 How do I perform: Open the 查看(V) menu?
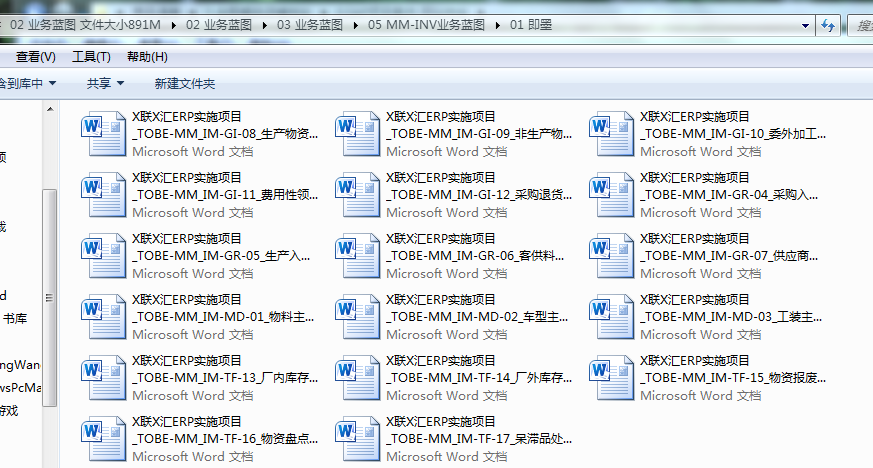point(35,57)
